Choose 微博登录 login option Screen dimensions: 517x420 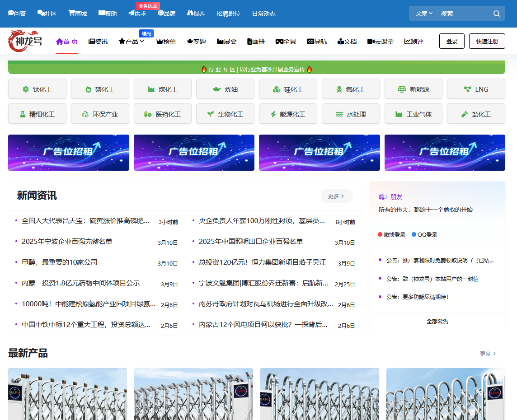pyautogui.click(x=391, y=235)
